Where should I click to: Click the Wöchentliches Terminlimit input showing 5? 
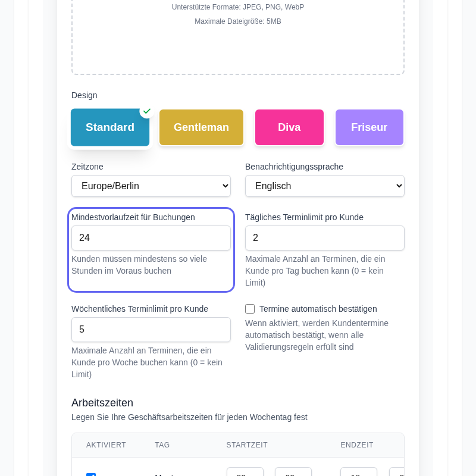(x=151, y=330)
